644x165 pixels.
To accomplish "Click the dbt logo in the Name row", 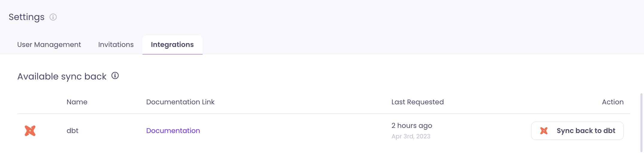I will [30, 131].
